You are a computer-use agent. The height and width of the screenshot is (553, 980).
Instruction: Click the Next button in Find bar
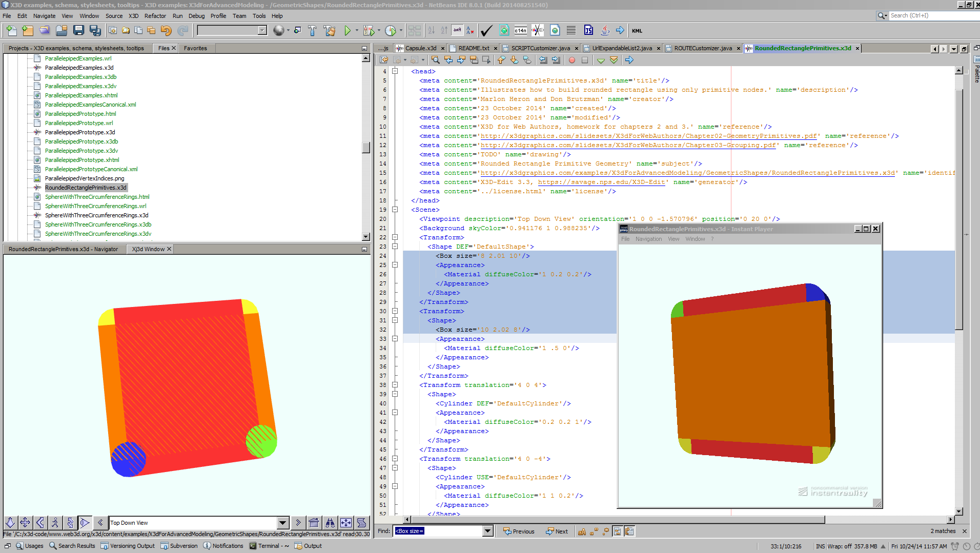click(x=557, y=531)
